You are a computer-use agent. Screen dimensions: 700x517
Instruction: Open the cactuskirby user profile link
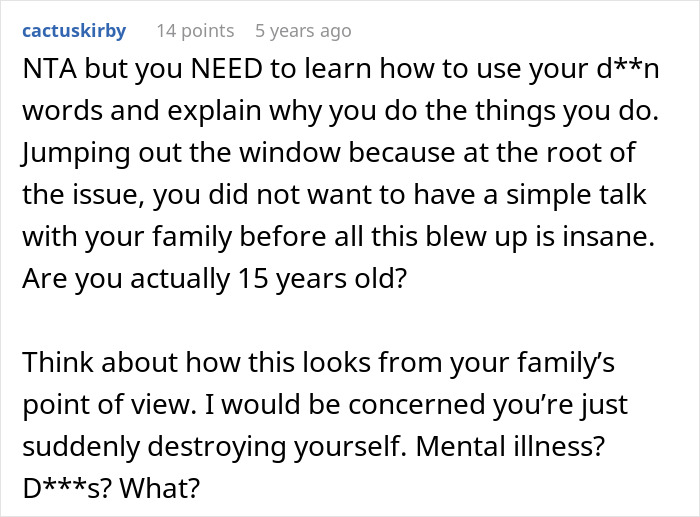pyautogui.click(x=74, y=31)
